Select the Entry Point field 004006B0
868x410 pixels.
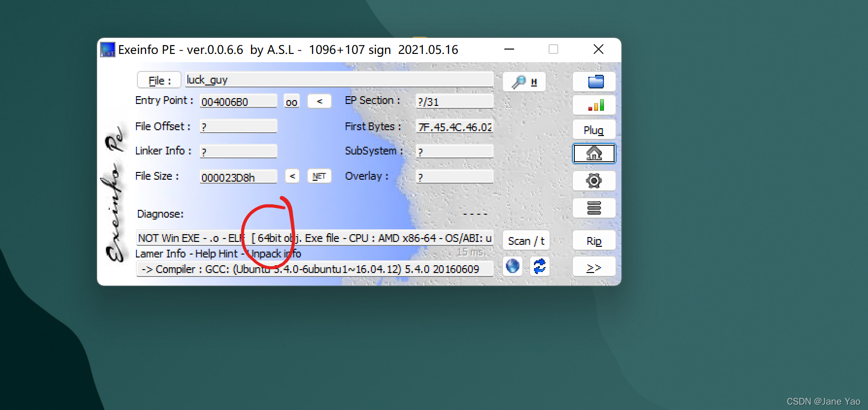coord(238,101)
